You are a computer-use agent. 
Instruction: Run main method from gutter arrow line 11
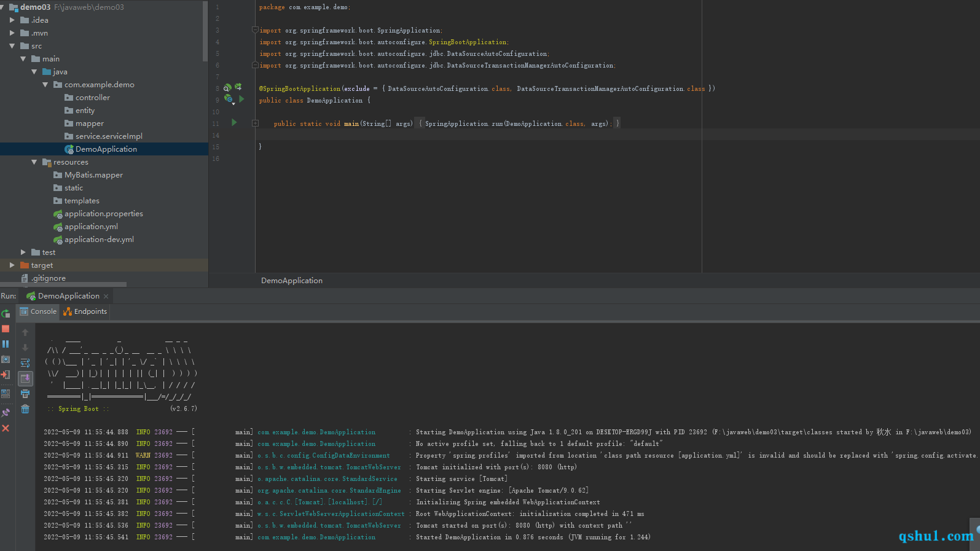point(234,123)
